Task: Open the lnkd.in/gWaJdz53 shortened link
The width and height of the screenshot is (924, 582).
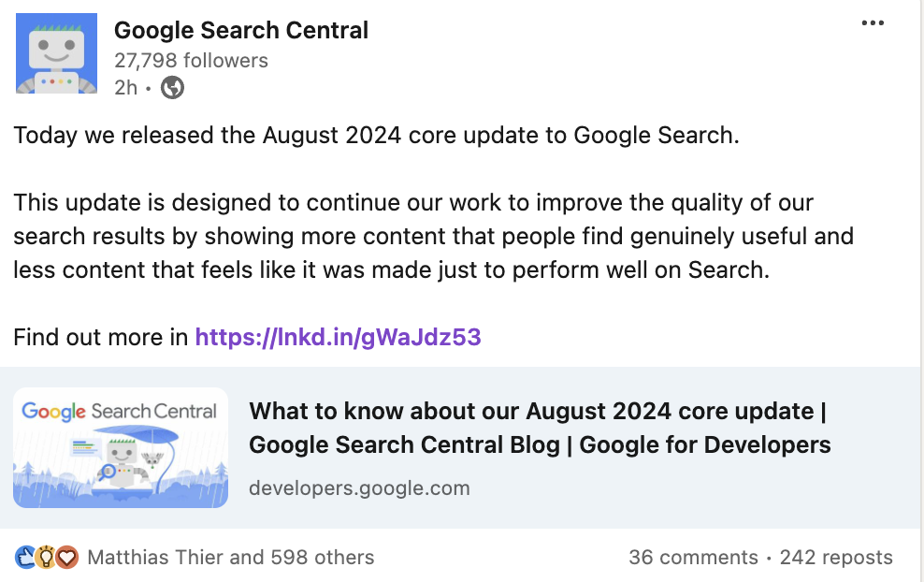Action: 339,337
